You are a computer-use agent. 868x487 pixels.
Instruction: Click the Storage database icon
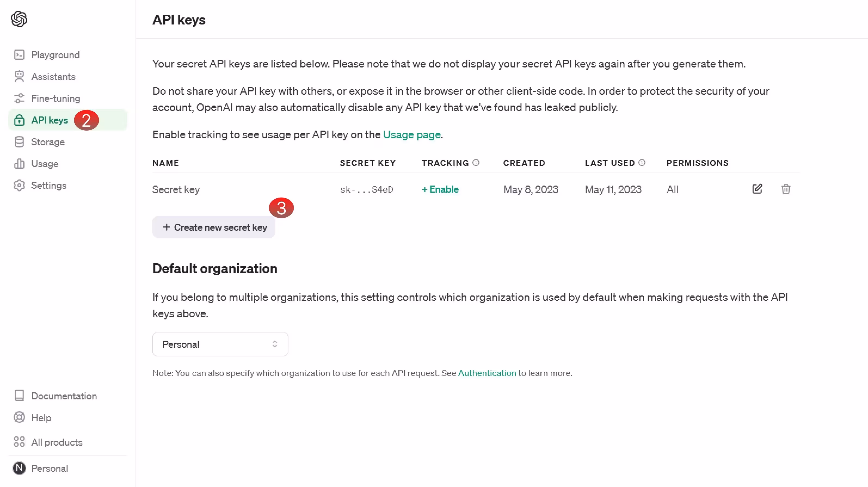(19, 142)
